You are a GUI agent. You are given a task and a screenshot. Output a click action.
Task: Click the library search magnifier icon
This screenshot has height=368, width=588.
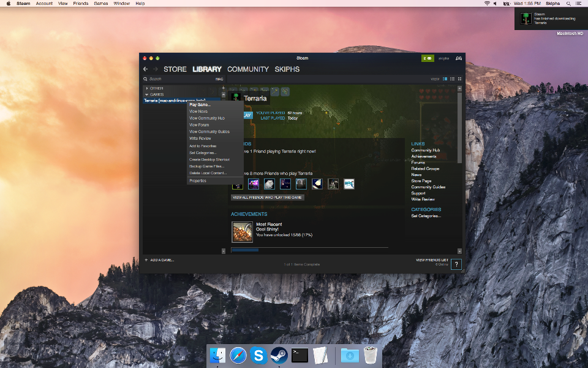[x=145, y=79]
